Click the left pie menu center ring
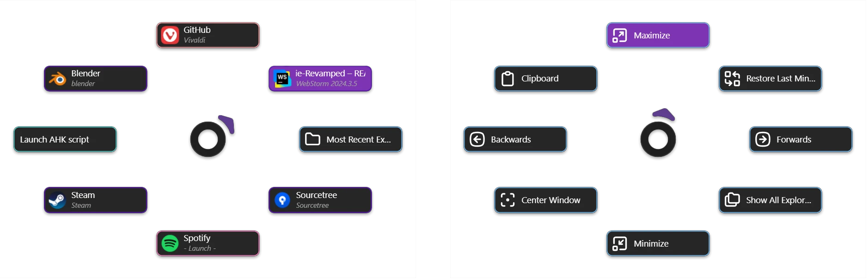This screenshot has width=868, height=279. pos(208,139)
